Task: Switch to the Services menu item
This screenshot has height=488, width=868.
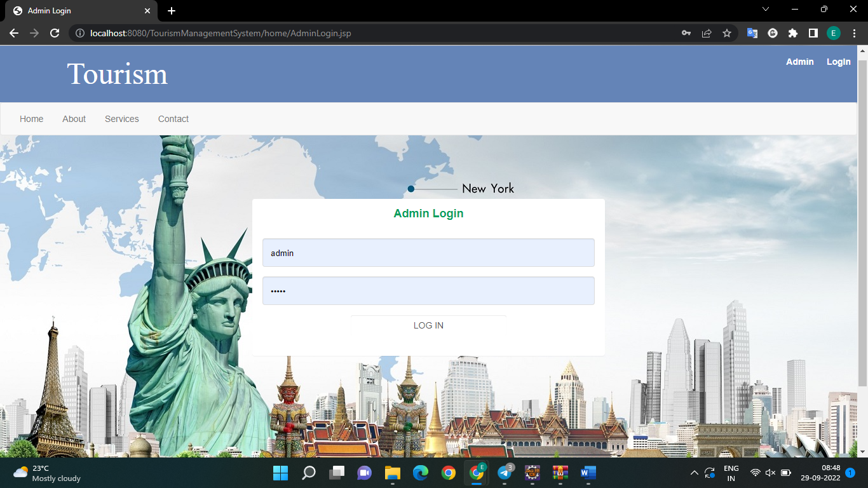Action: pos(121,119)
